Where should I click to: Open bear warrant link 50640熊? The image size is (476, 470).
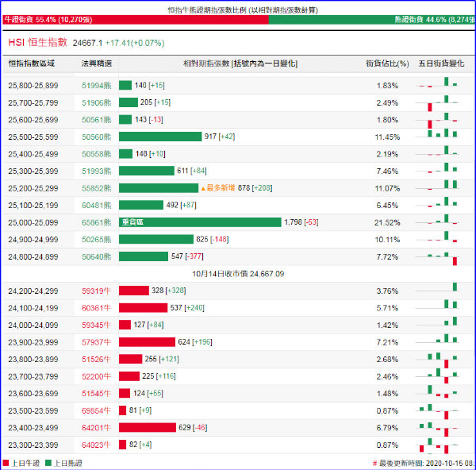point(97,256)
